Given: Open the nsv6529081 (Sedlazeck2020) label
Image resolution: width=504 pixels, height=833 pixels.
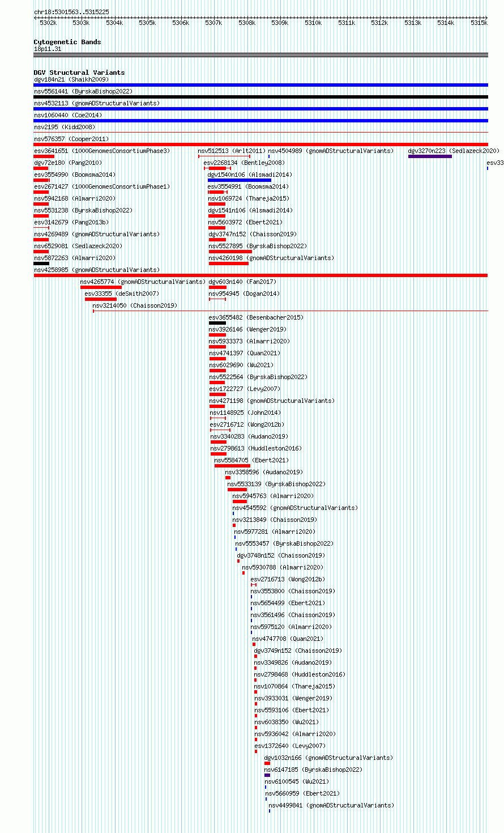Looking at the screenshot, I should pos(78,246).
